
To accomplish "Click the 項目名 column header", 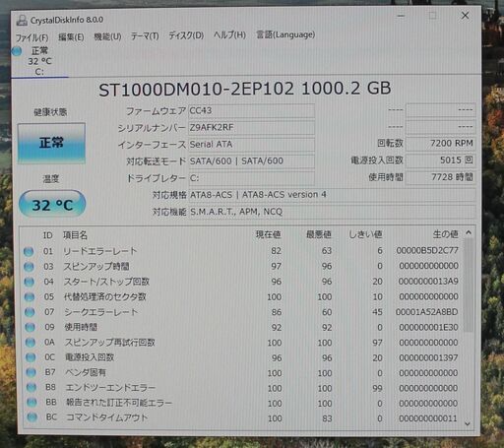I will tap(75, 235).
